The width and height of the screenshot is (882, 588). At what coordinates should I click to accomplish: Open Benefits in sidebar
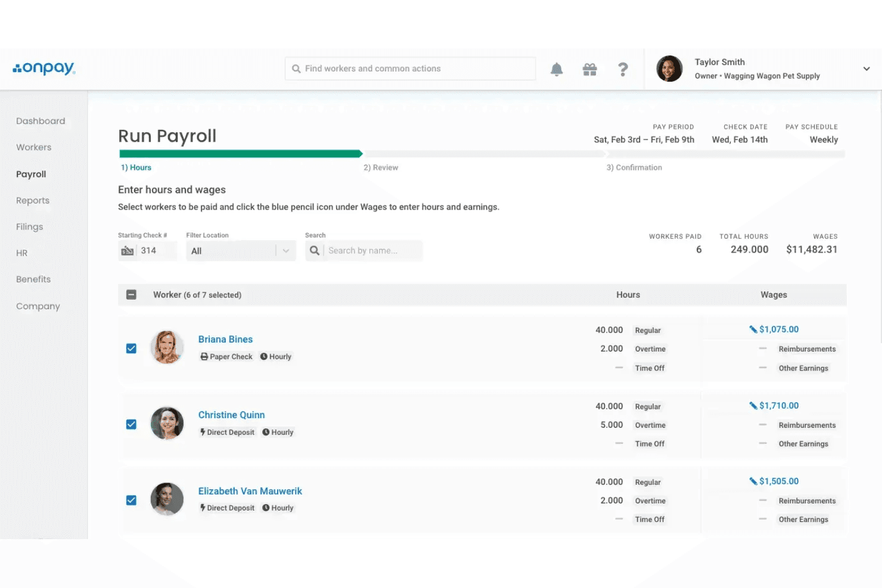point(33,279)
